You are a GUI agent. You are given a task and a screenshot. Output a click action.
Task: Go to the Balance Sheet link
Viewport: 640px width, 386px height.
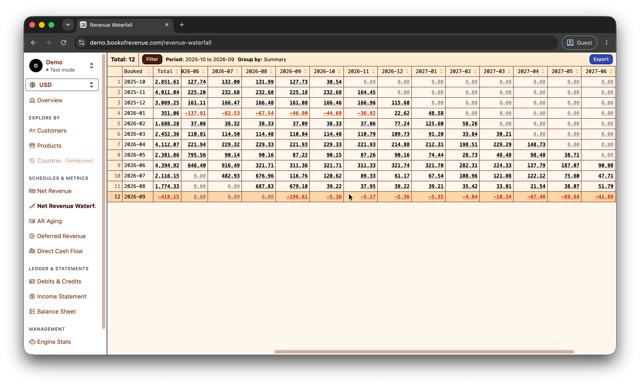click(x=56, y=312)
